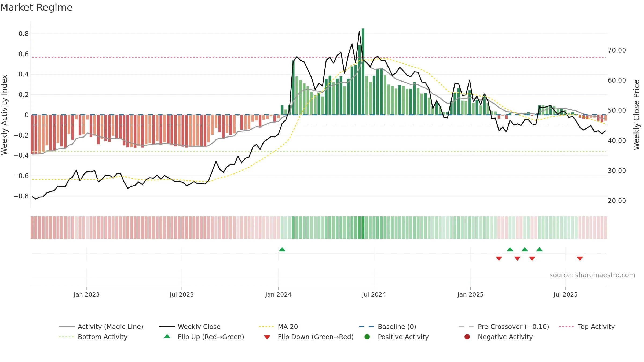644x362 pixels.
Task: Click the green Positive Activity circle in legend
Action: [x=367, y=337]
